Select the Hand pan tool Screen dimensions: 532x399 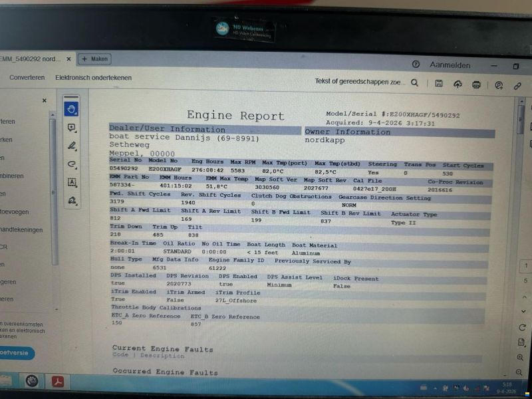click(x=71, y=109)
